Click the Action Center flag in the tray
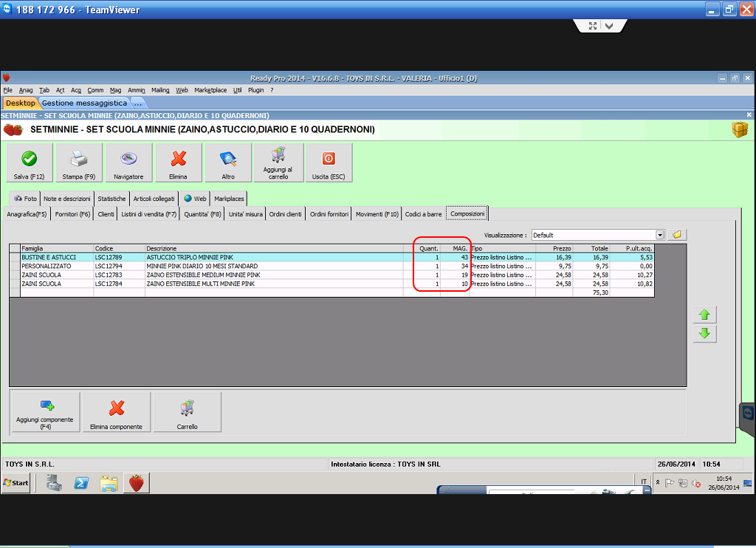The image size is (756, 548). click(x=670, y=483)
